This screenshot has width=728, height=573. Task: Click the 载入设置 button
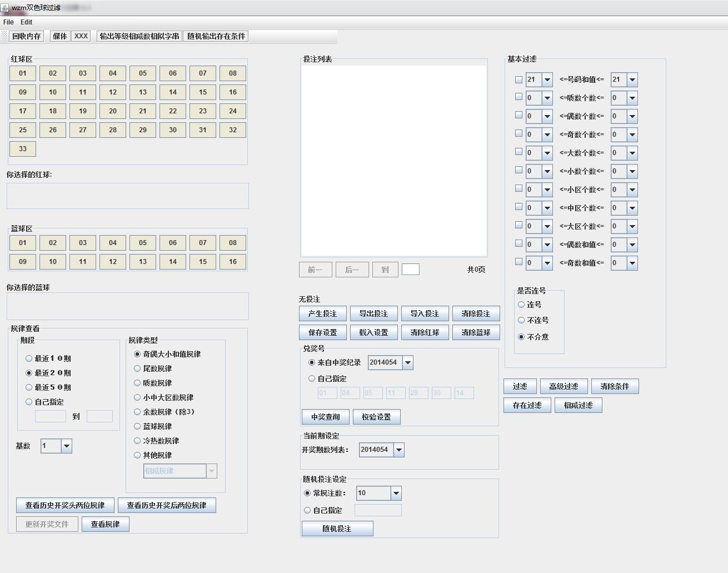tap(373, 332)
